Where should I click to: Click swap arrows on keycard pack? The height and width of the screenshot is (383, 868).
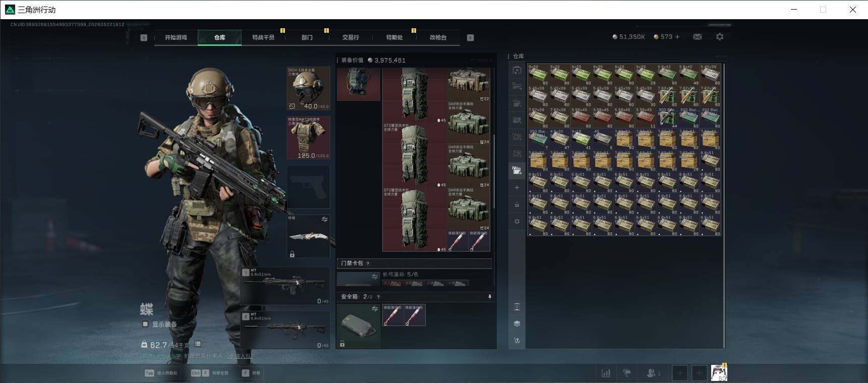click(375, 277)
